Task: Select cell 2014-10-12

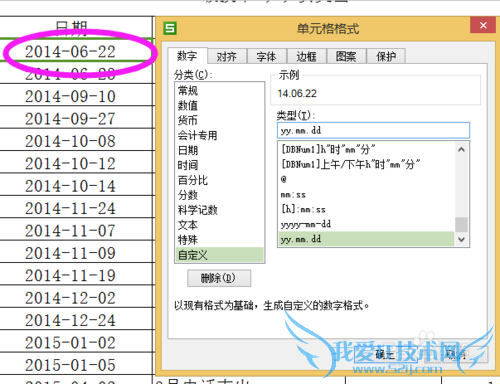Action: click(77, 163)
